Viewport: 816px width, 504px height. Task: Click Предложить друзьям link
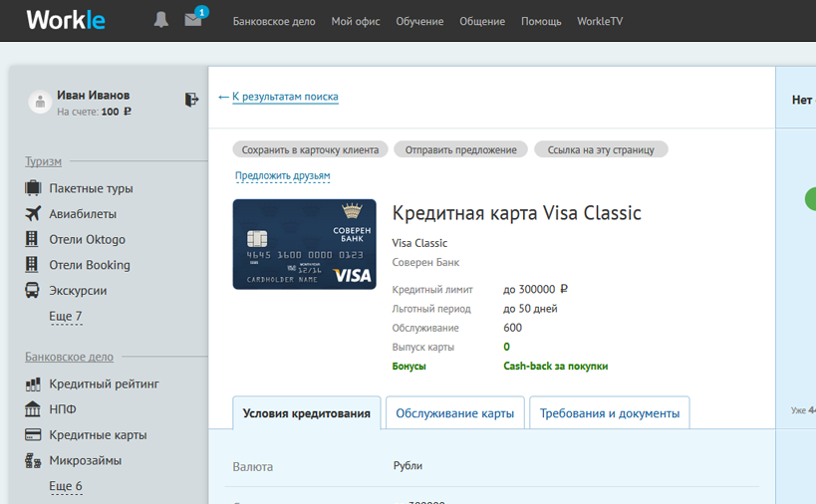[283, 175]
